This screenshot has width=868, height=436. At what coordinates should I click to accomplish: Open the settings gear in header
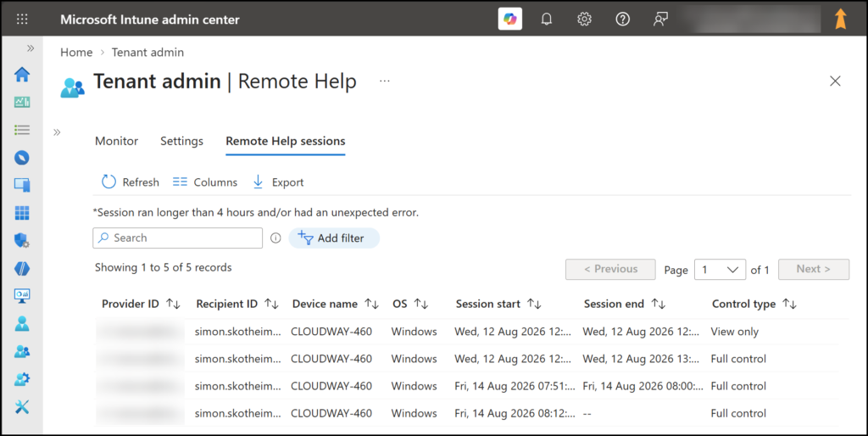[x=584, y=20]
